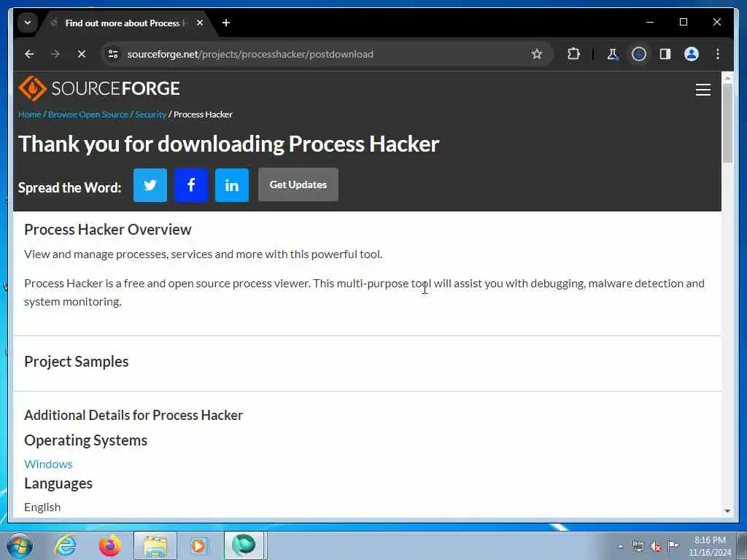Click the forward navigation arrow

click(x=55, y=54)
